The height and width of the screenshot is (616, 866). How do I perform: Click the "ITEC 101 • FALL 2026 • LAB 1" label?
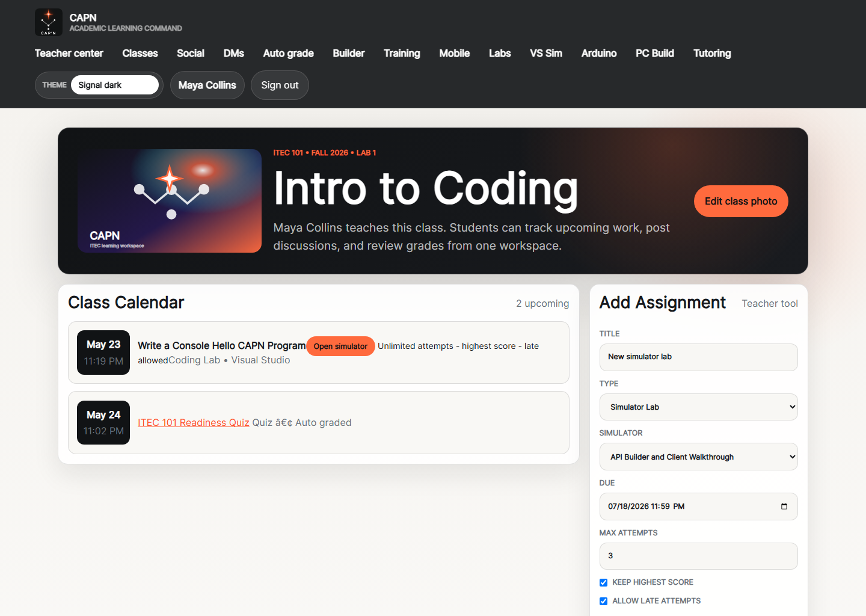(x=325, y=153)
